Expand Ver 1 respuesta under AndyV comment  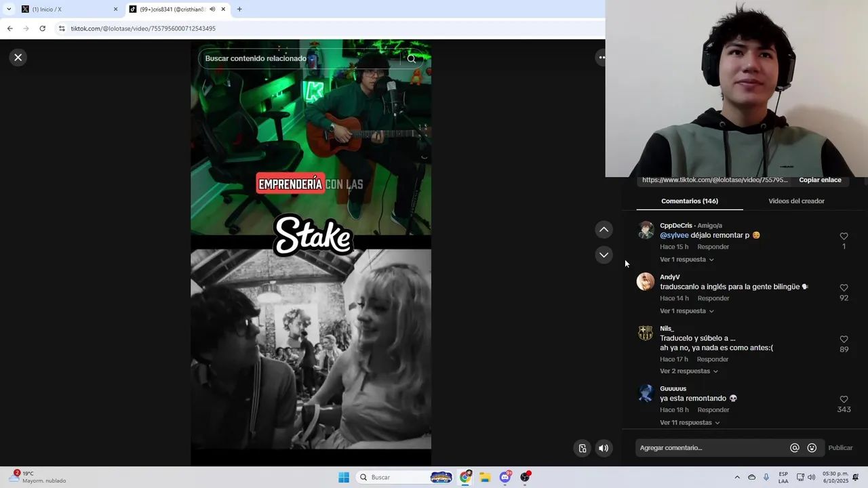click(x=686, y=311)
